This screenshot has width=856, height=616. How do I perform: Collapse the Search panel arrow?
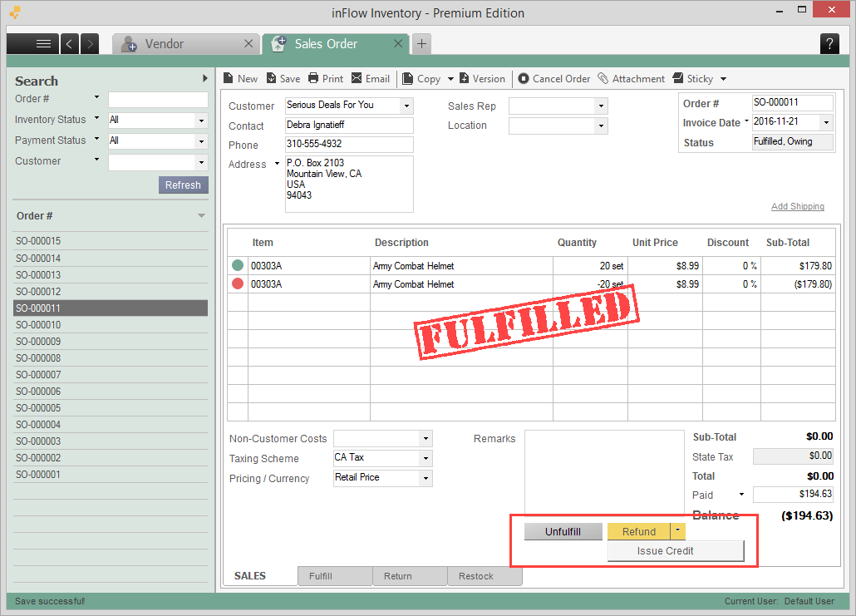tap(204, 79)
